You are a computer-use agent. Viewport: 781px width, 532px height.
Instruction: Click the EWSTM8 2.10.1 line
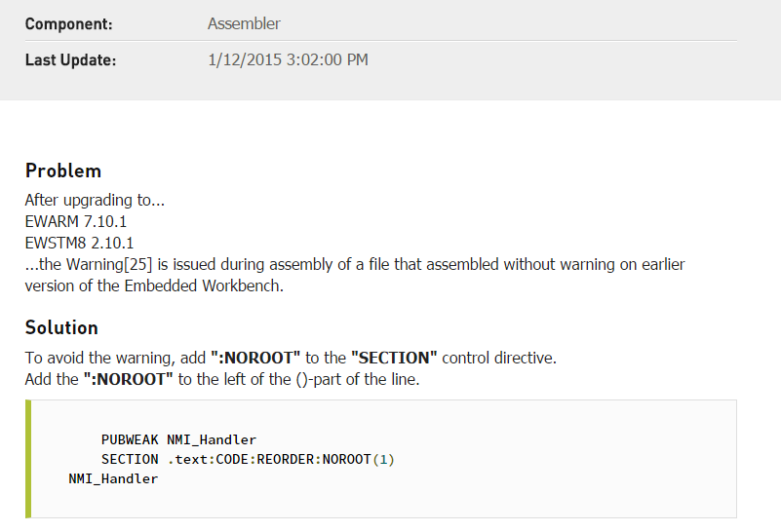coord(79,243)
